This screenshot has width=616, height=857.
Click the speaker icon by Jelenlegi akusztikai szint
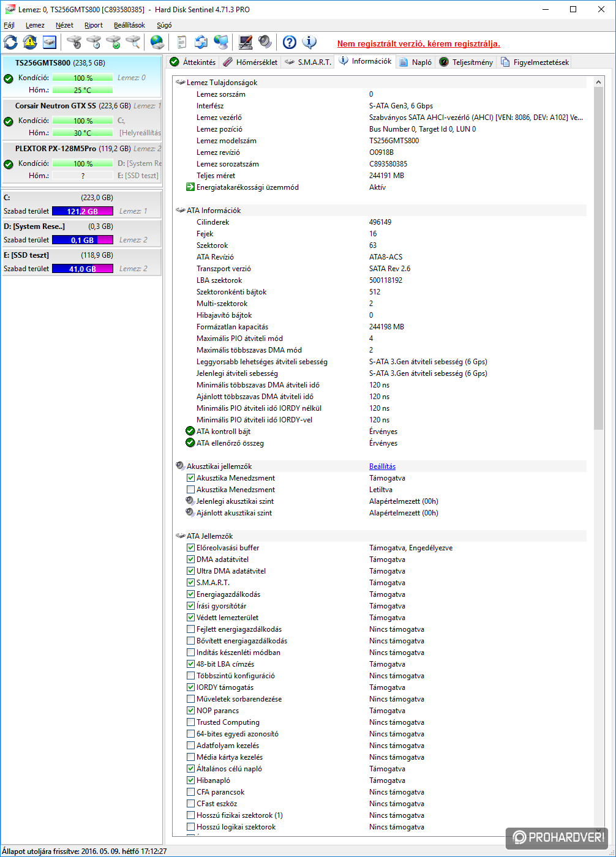pos(190,501)
